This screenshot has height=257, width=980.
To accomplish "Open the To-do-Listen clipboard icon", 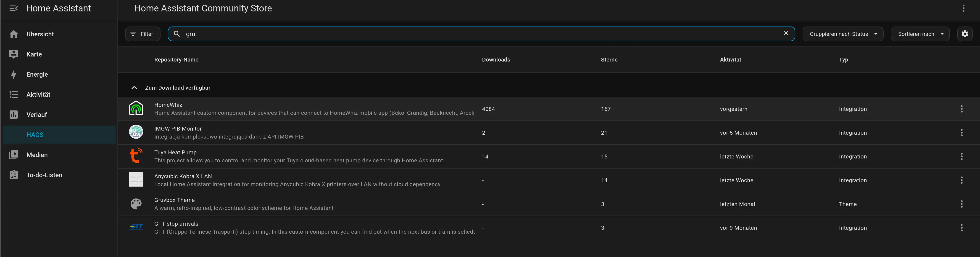I will (x=14, y=175).
